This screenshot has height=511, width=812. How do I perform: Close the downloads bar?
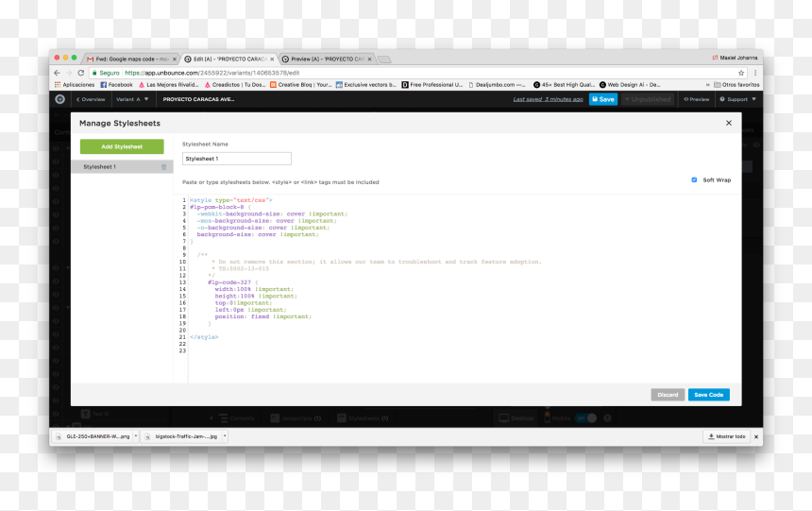click(x=756, y=437)
